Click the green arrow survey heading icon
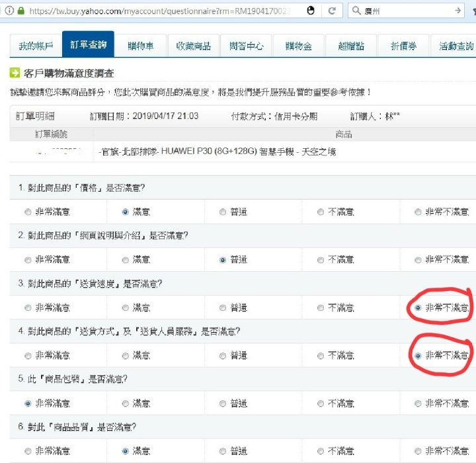This screenshot has height=463, width=476. point(15,73)
